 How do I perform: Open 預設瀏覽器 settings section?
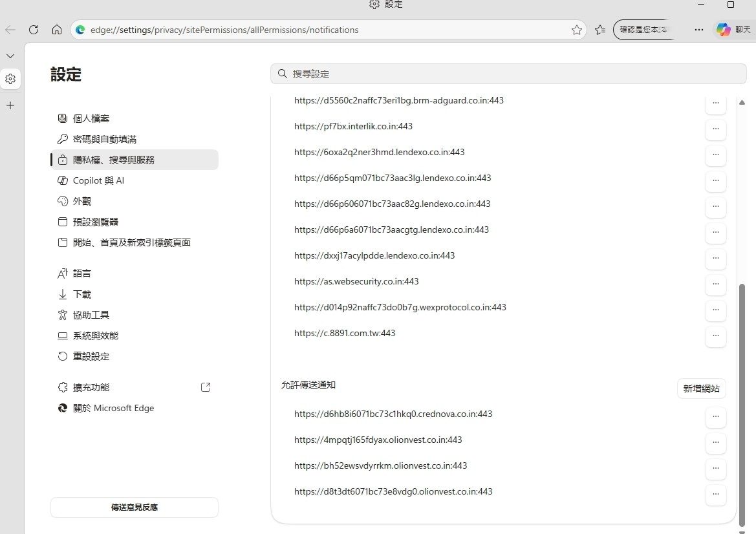pos(135,222)
